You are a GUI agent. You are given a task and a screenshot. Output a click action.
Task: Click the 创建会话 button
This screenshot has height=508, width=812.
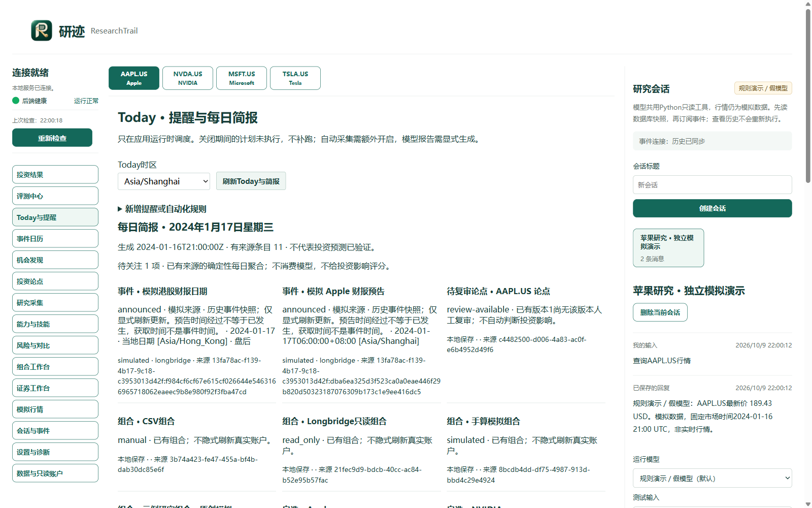pyautogui.click(x=712, y=208)
